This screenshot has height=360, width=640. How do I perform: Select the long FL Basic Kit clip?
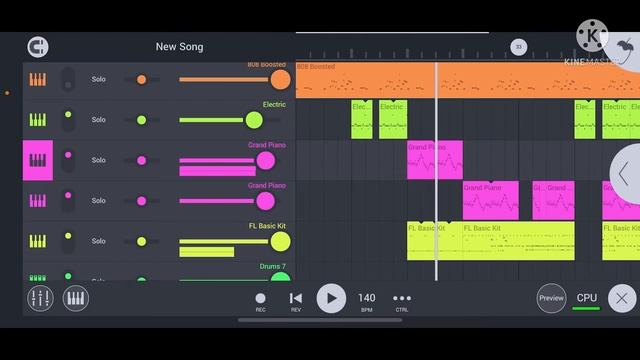519,241
